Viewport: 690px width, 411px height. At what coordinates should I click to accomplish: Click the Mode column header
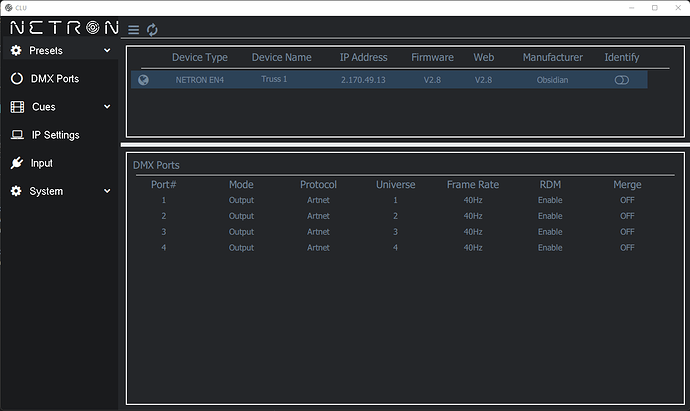coord(241,185)
